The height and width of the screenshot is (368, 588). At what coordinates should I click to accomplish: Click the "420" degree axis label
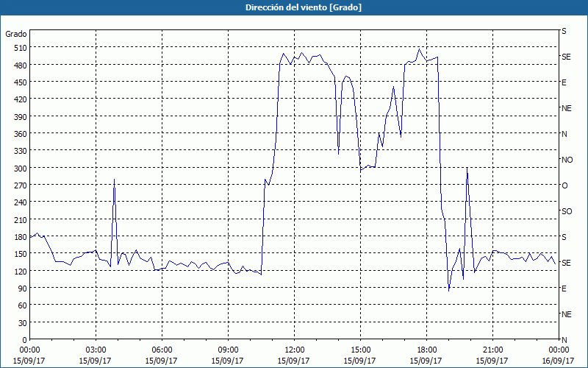[21, 99]
